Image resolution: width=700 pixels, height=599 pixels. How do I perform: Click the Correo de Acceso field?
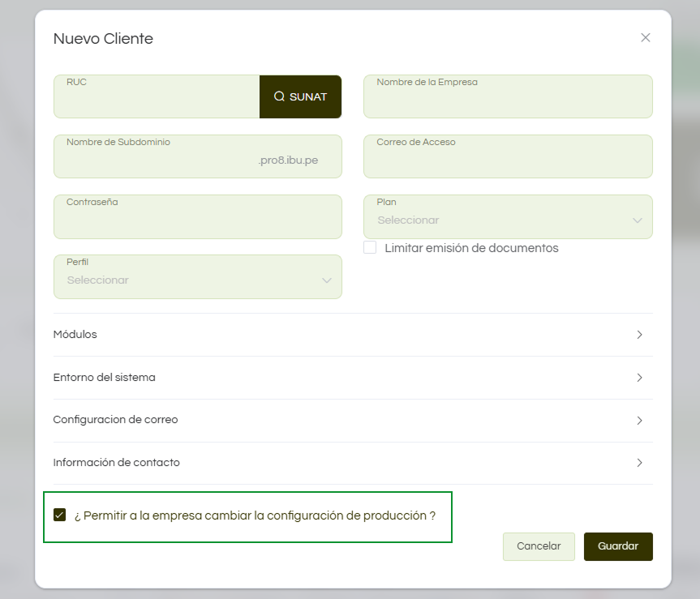coord(508,160)
